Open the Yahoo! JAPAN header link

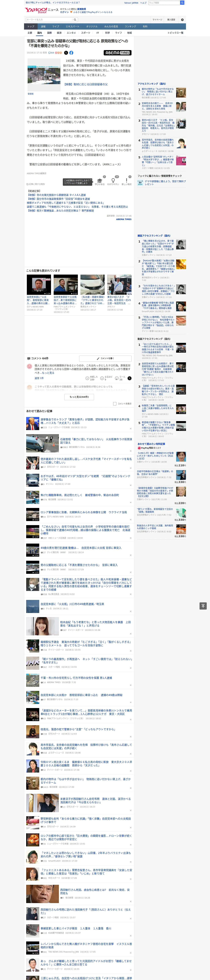[x=131, y=3]
